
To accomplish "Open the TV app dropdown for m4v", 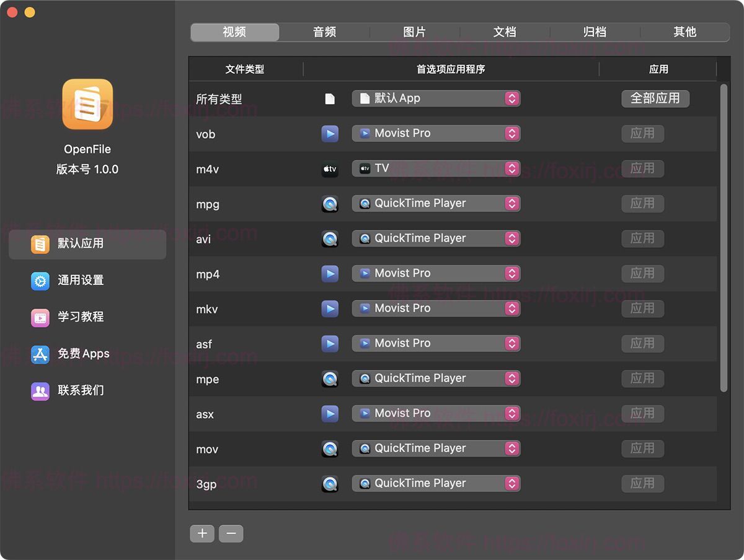I will pos(436,168).
